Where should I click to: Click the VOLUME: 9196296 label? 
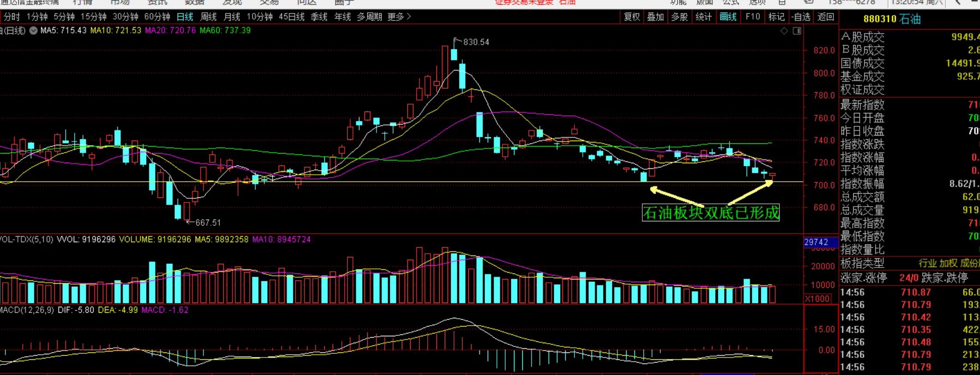[x=155, y=240]
